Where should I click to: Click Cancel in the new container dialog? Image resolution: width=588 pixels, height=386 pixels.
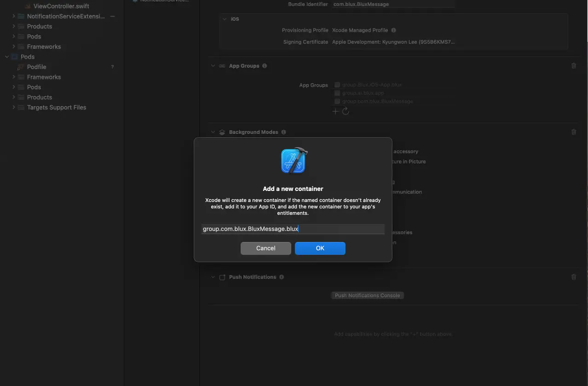(266, 248)
